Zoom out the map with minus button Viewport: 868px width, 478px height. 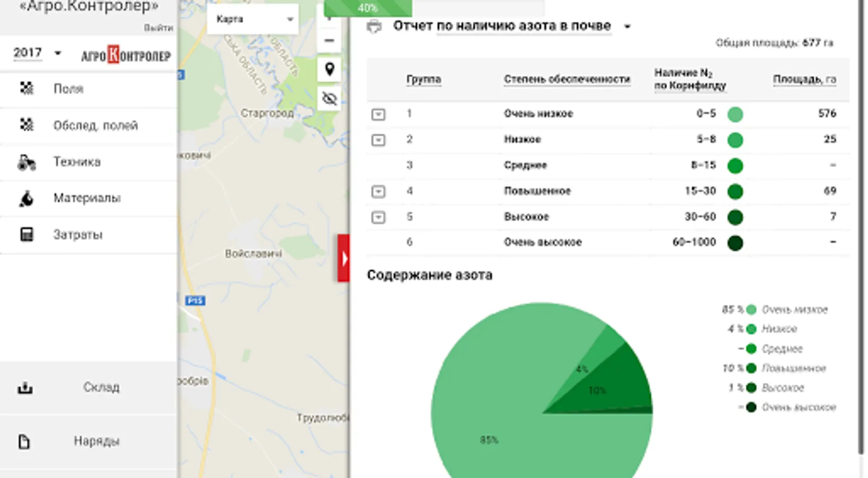(329, 40)
